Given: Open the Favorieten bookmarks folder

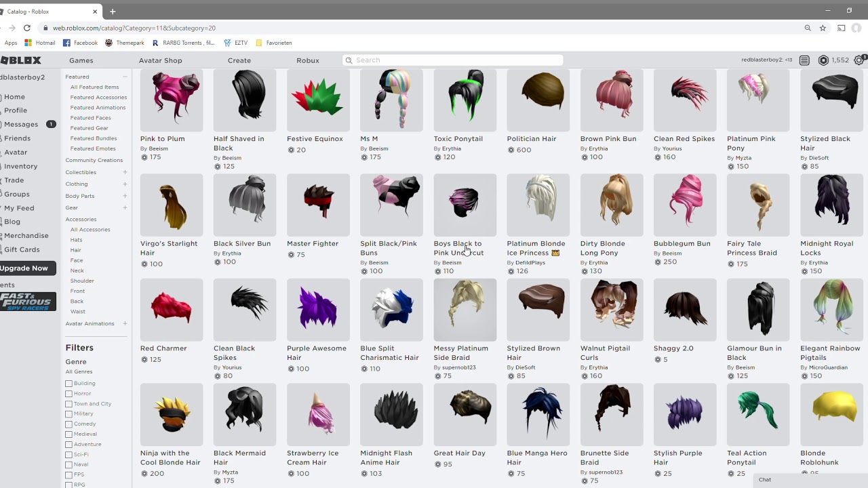Looking at the screenshot, I should click(274, 43).
